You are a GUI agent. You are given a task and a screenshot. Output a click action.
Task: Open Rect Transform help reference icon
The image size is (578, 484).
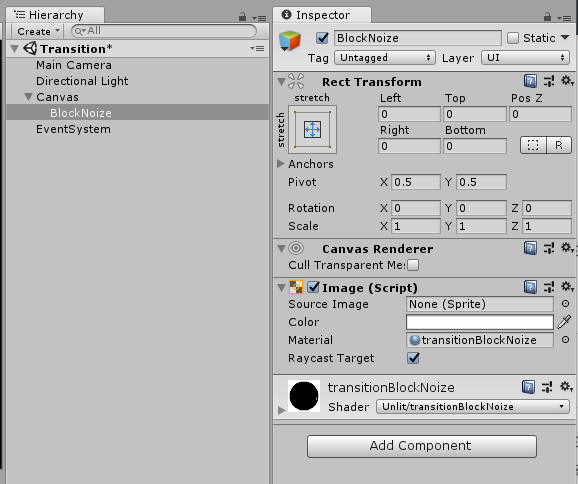pos(530,81)
